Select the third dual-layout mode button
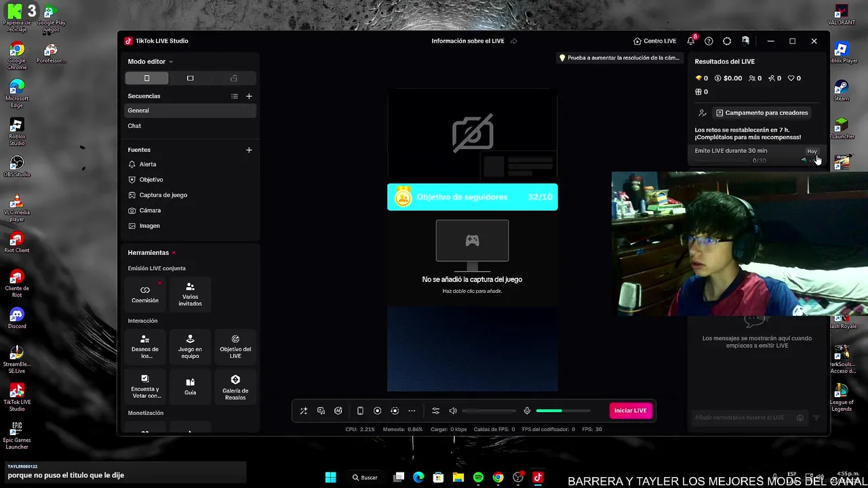The width and height of the screenshot is (868, 488). [234, 79]
